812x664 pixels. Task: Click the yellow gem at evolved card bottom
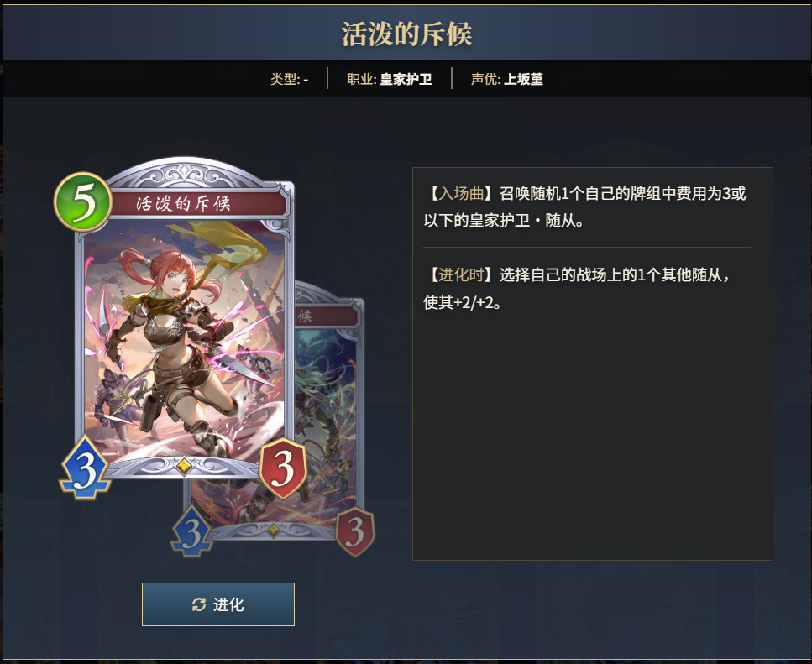coord(273,530)
